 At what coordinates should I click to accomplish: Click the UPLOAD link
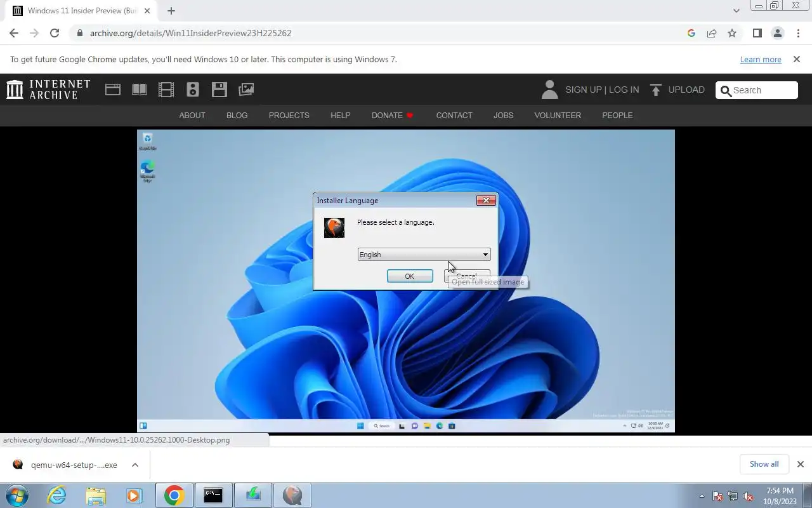(678, 90)
